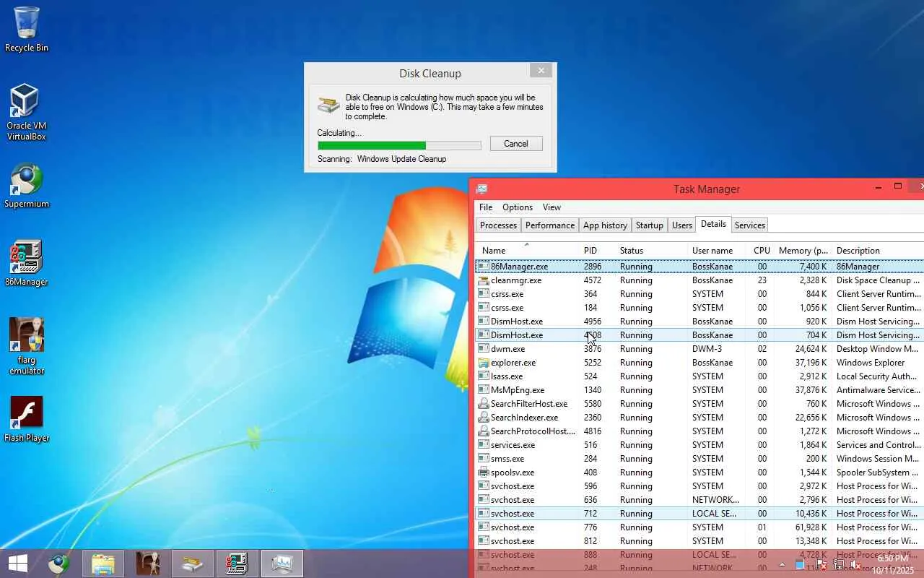The width and height of the screenshot is (924, 578).
Task: Open the Windows Start button
Action: coord(18,564)
